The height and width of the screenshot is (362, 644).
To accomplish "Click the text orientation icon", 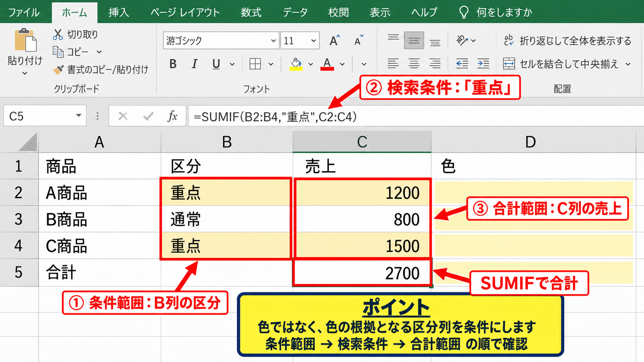I will tap(462, 40).
